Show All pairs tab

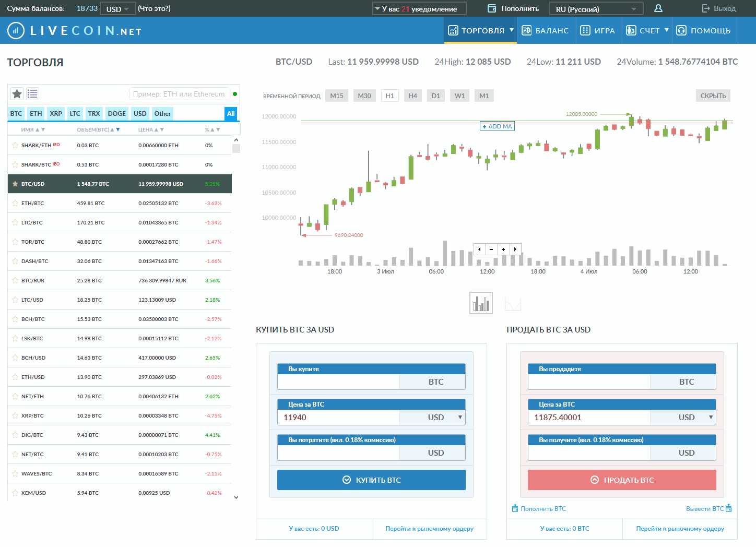231,113
